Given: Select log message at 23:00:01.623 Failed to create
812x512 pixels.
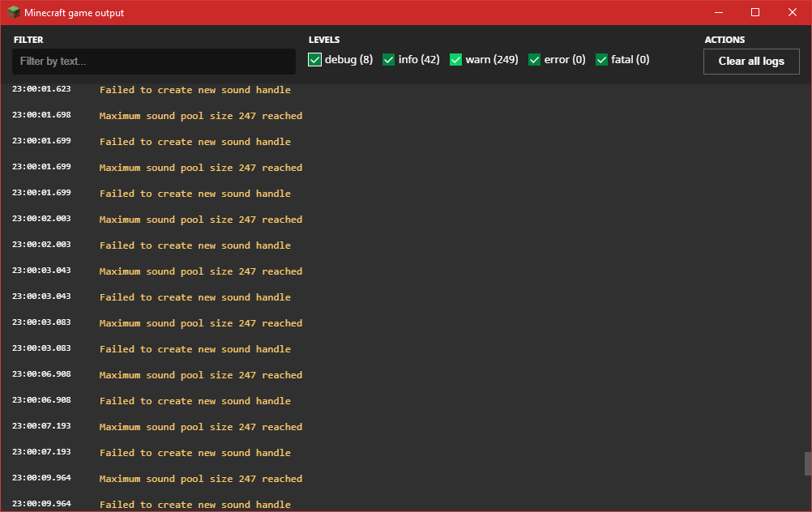Looking at the screenshot, I should (195, 90).
